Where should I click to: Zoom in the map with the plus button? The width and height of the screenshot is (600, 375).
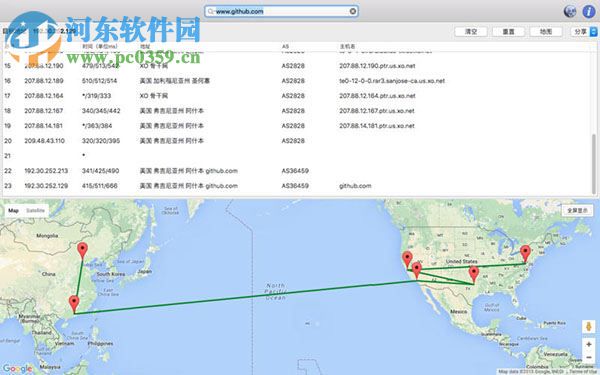[x=589, y=344]
